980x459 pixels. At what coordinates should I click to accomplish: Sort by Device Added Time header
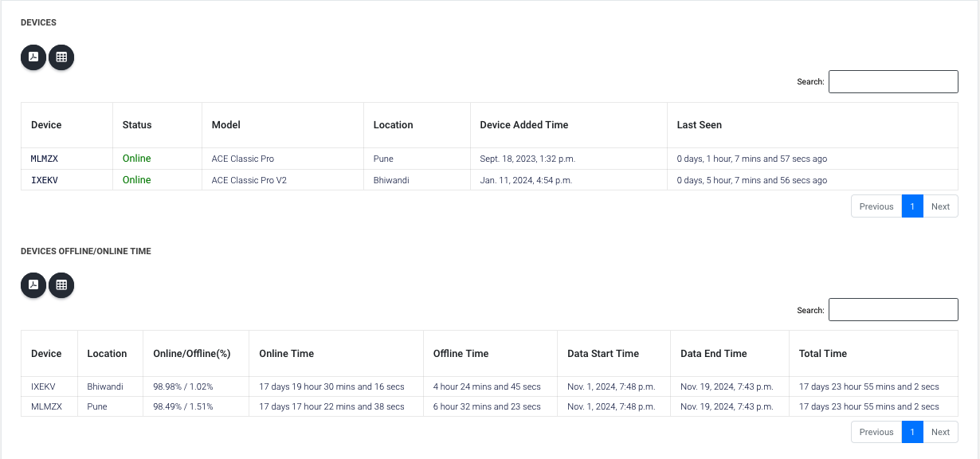(x=523, y=125)
